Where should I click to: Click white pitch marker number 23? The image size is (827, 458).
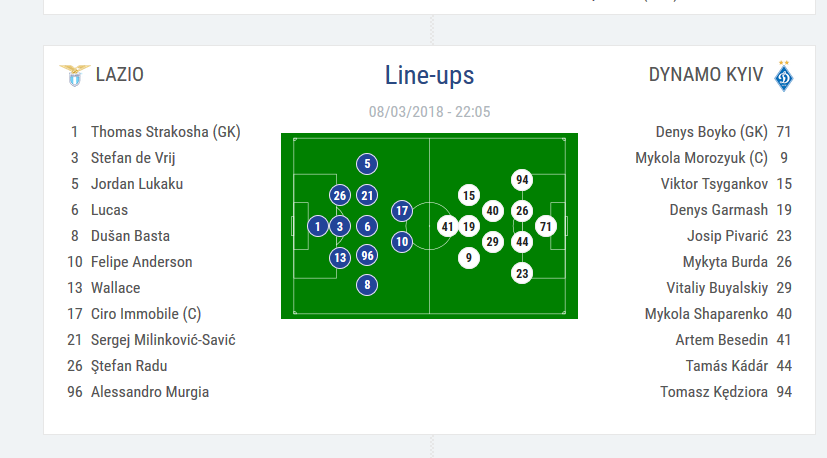pyautogui.click(x=521, y=273)
